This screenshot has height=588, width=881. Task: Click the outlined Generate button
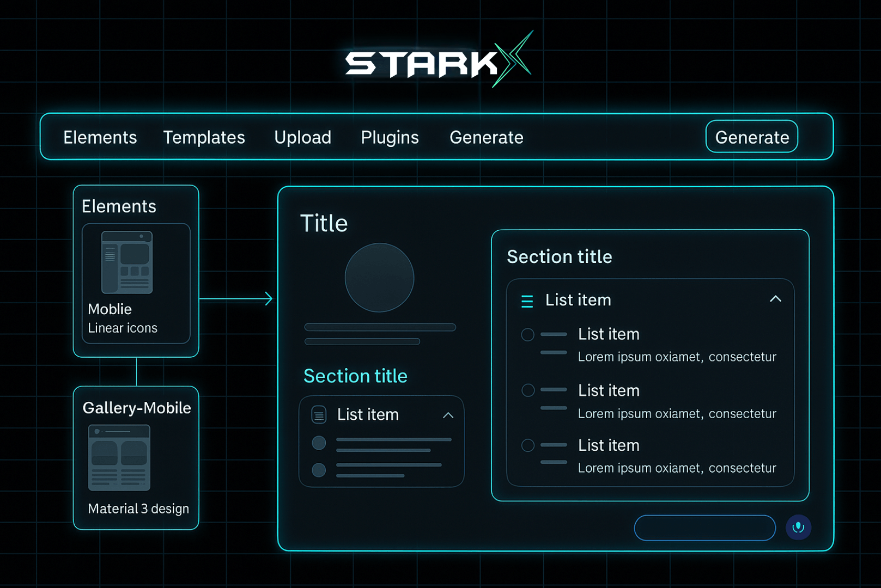(x=752, y=137)
